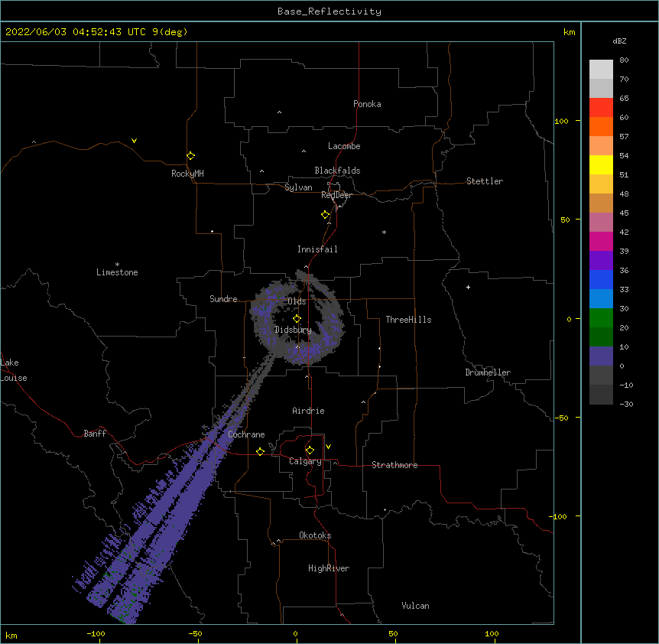Select the Vulcan label

pos(415,606)
